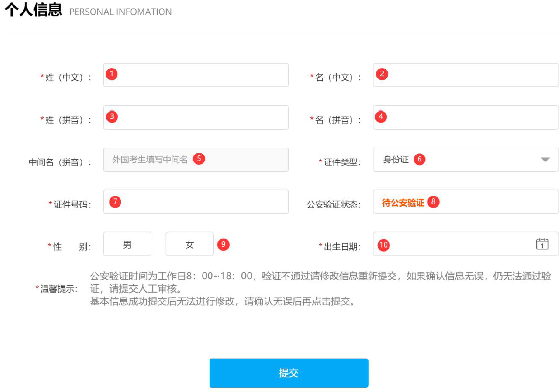Screen dimensions: 559x392
Task: Click the red number 6 marker
Action: 419,159
